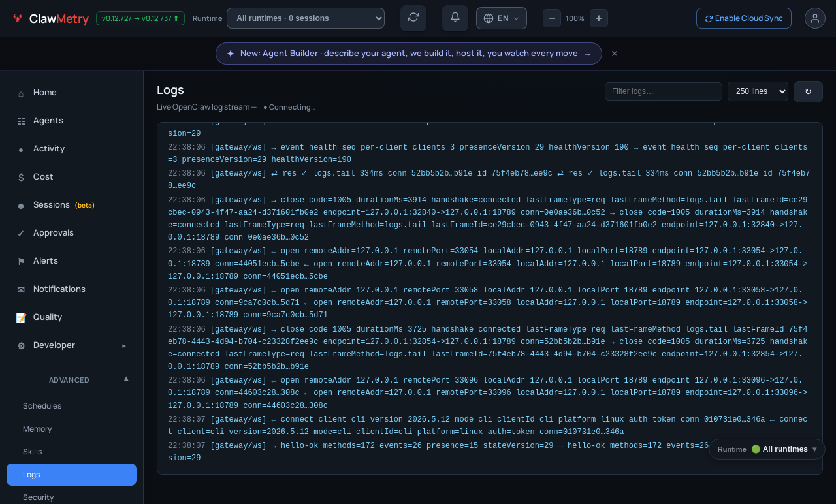Click the cloud sync icon in Enable Cloud Sync
Viewport: 836px width, 504px height.
coord(709,19)
